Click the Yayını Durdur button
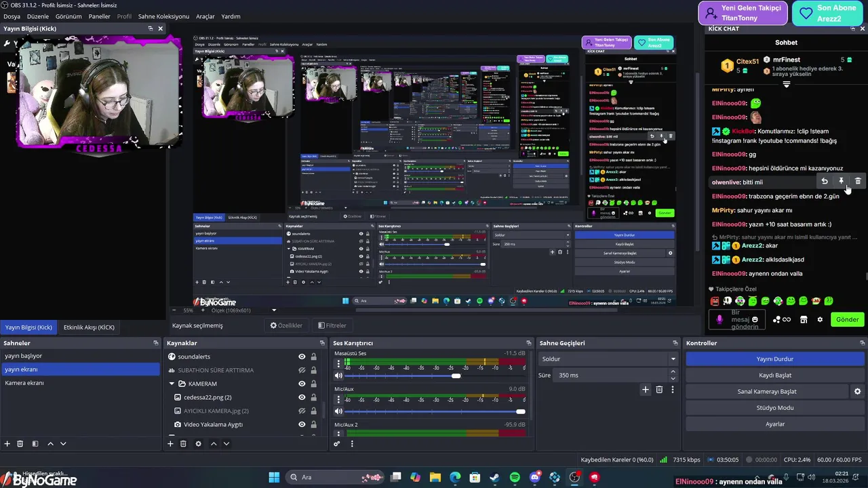This screenshot has height=488, width=868. [x=775, y=359]
